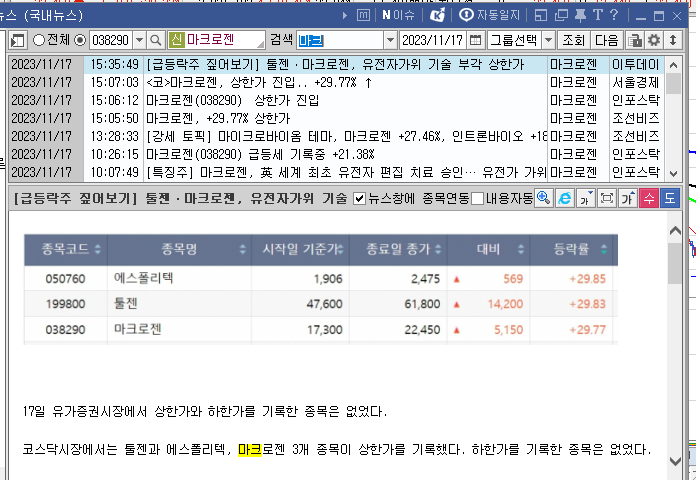This screenshot has height=480, width=696.
Task: Increase font size with 가 up icon
Action: 628,198
